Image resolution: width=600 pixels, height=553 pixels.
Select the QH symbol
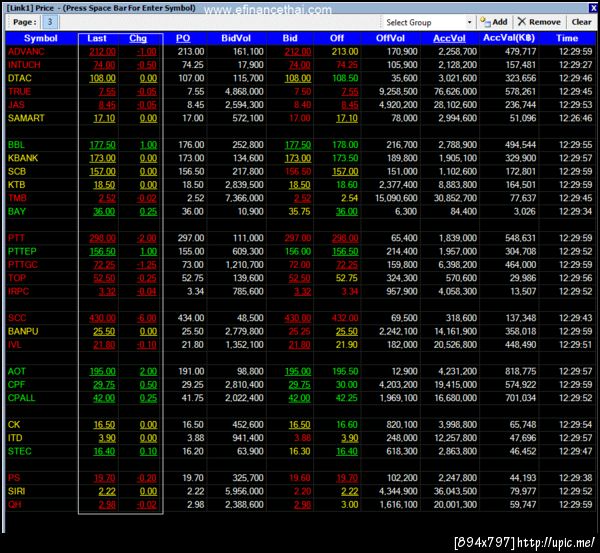pos(15,504)
